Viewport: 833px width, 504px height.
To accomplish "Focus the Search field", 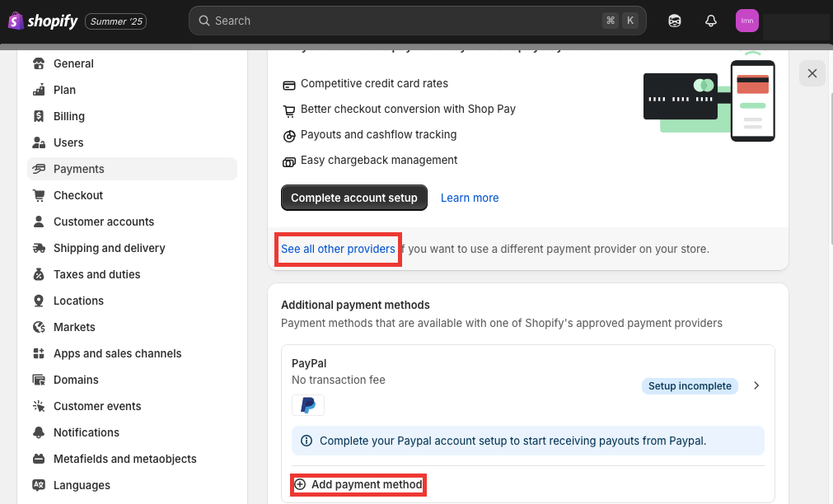I will click(x=418, y=21).
